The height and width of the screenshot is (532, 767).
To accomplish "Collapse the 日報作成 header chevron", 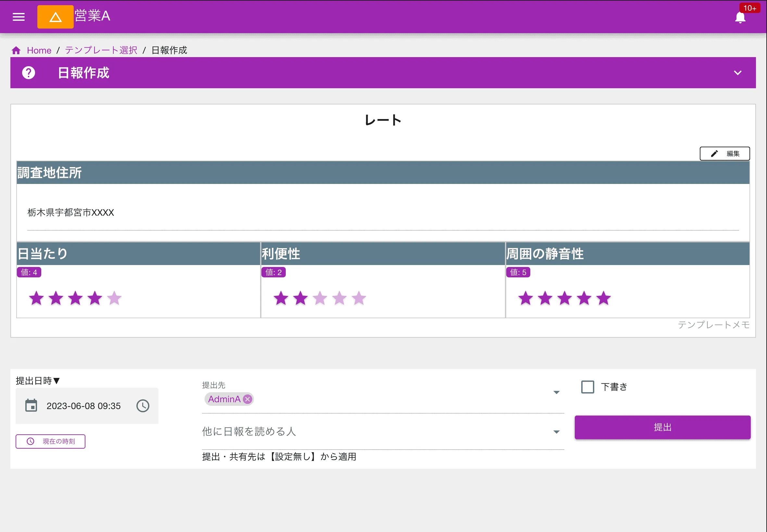I will pyautogui.click(x=738, y=73).
